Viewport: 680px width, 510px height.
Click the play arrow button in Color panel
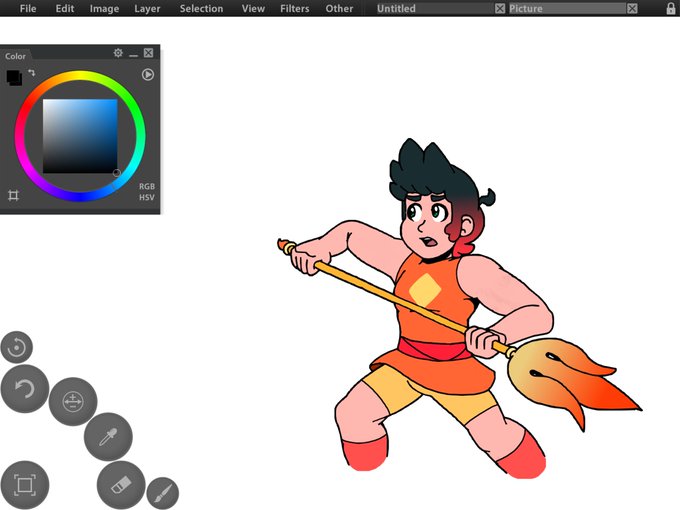tap(148, 75)
